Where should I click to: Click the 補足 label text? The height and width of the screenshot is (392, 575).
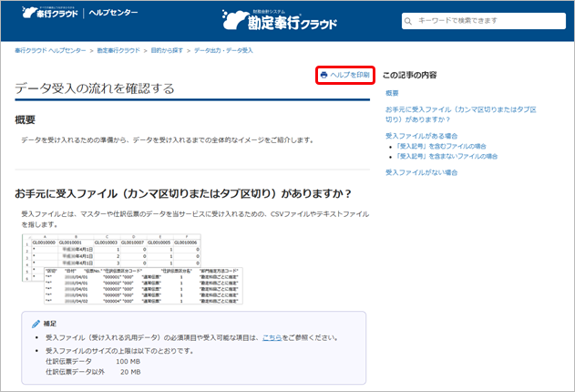click(50, 324)
